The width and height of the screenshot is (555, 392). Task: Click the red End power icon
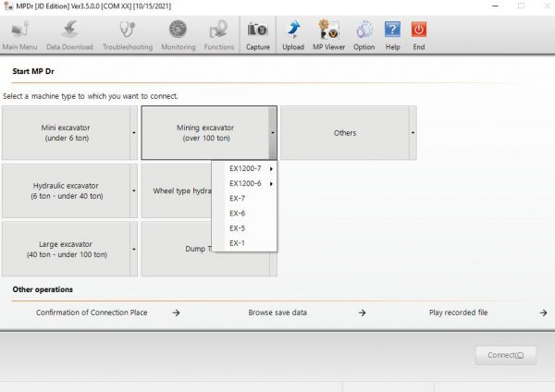click(419, 35)
